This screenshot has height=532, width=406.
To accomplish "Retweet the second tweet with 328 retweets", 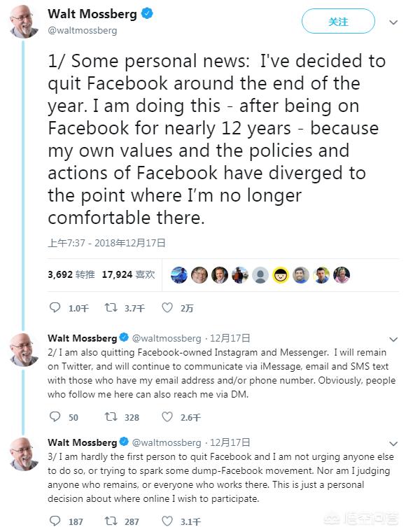I will click(111, 416).
